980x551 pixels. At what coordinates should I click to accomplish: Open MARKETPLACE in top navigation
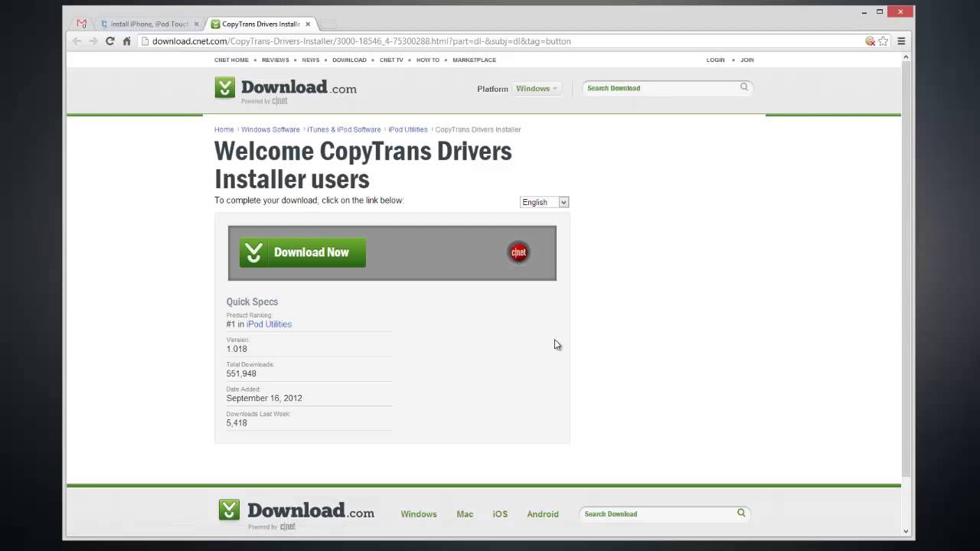click(474, 60)
